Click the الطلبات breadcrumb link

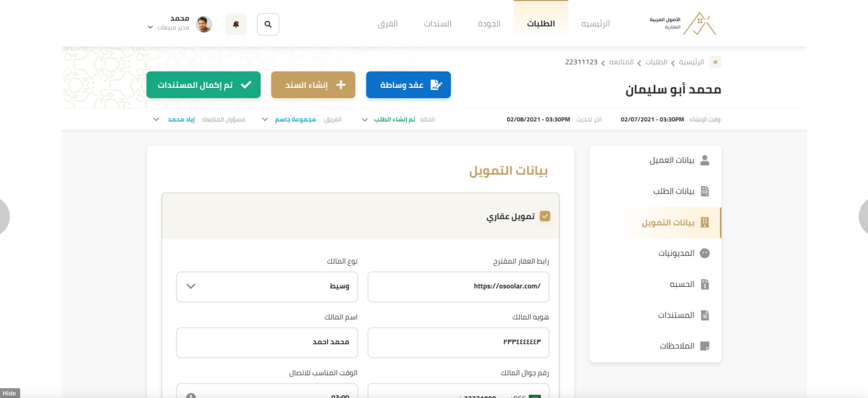pos(656,62)
